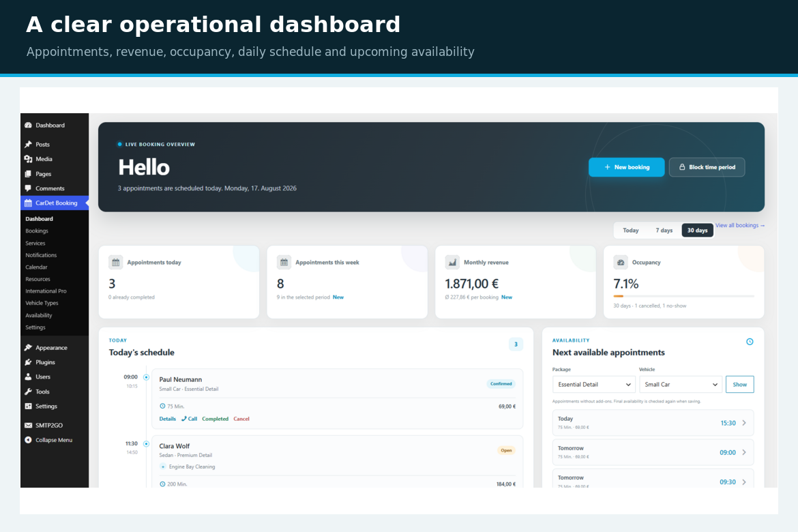
Task: Click the Appointments this week calendar icon
Action: [284, 262]
